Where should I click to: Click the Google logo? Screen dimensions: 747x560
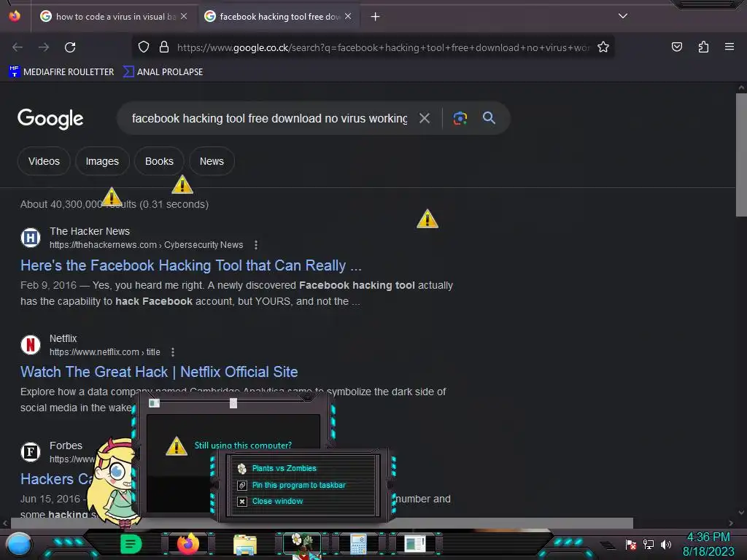point(50,119)
